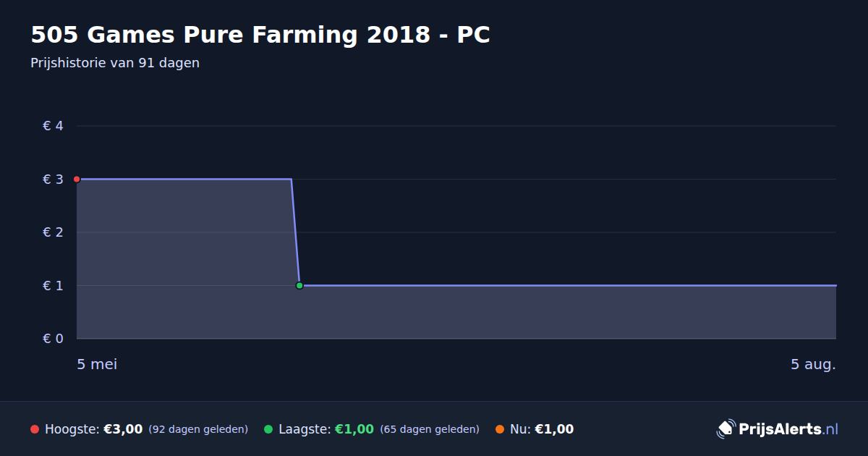This screenshot has height=456, width=868.
Task: Click the orange Nu legend dot
Action: pos(500,429)
